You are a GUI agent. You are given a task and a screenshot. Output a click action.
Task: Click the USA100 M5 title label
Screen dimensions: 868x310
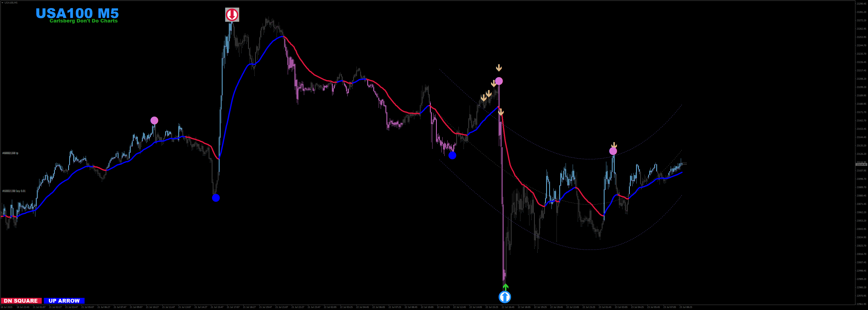(x=77, y=13)
